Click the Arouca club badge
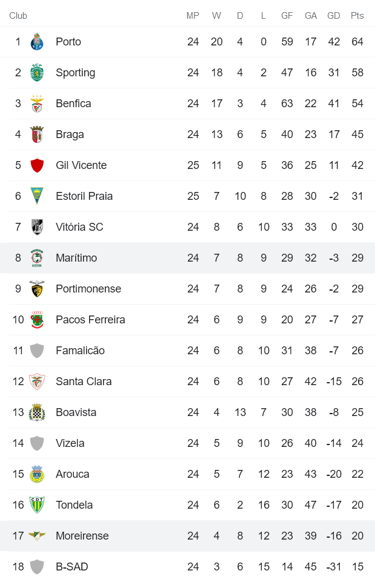375x588 pixels. (36, 474)
